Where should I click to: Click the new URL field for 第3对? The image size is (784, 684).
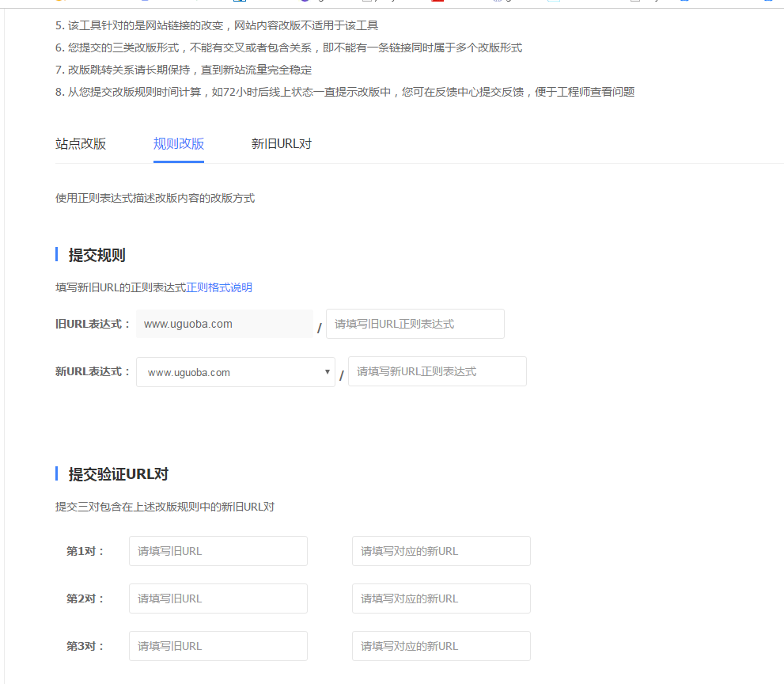tap(441, 646)
